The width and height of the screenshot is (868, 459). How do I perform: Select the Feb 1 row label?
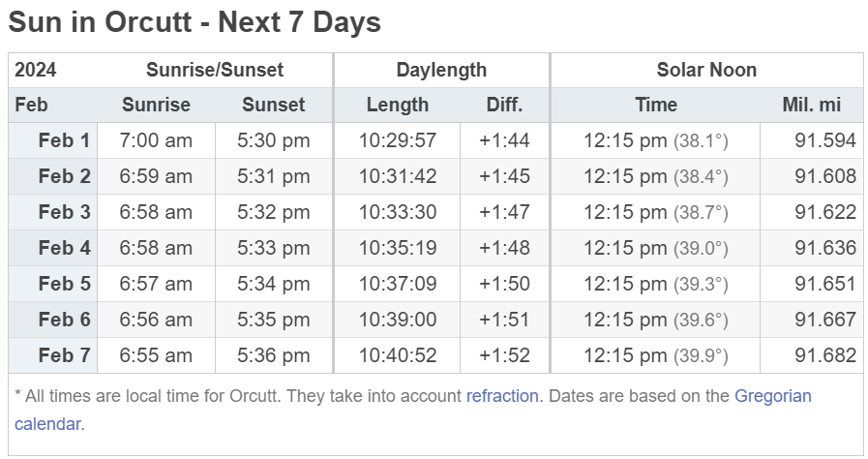click(64, 140)
